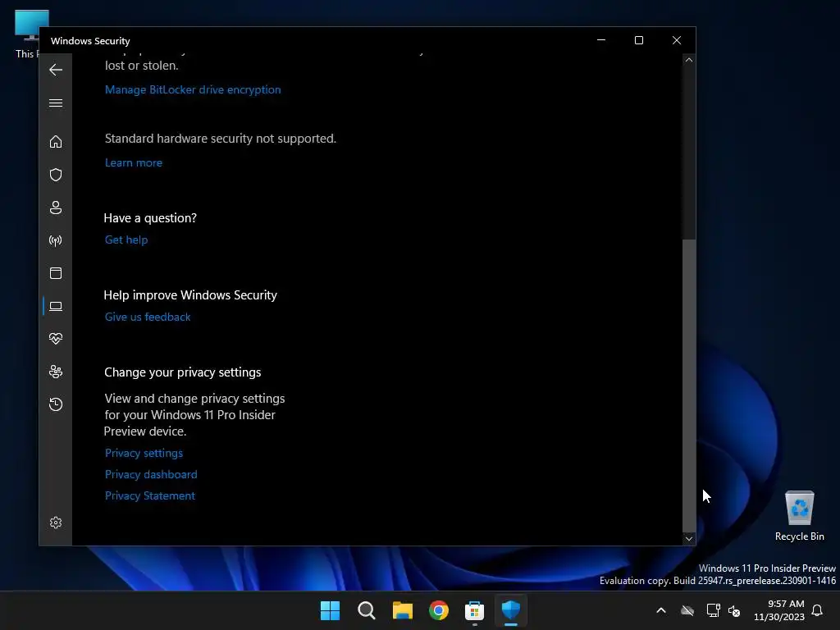Screen dimensions: 840x630
Task: Open Microsoft Store from taskbar
Action: pos(475,610)
